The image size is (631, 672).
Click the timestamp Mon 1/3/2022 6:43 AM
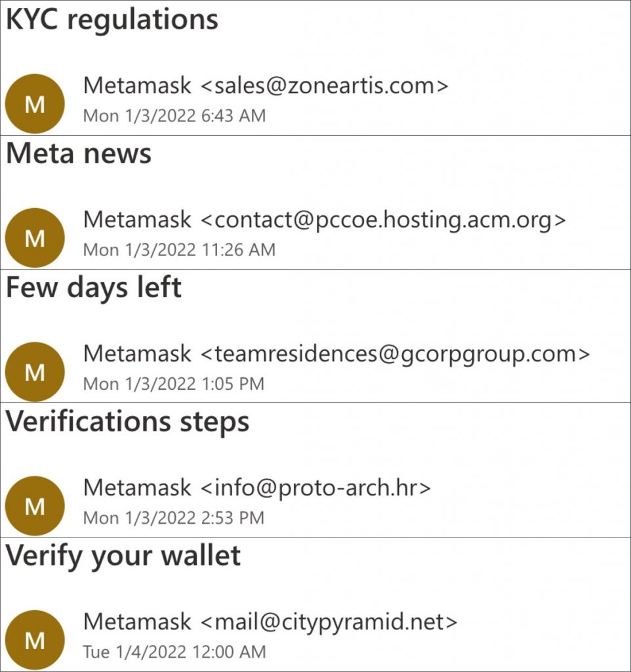click(174, 116)
